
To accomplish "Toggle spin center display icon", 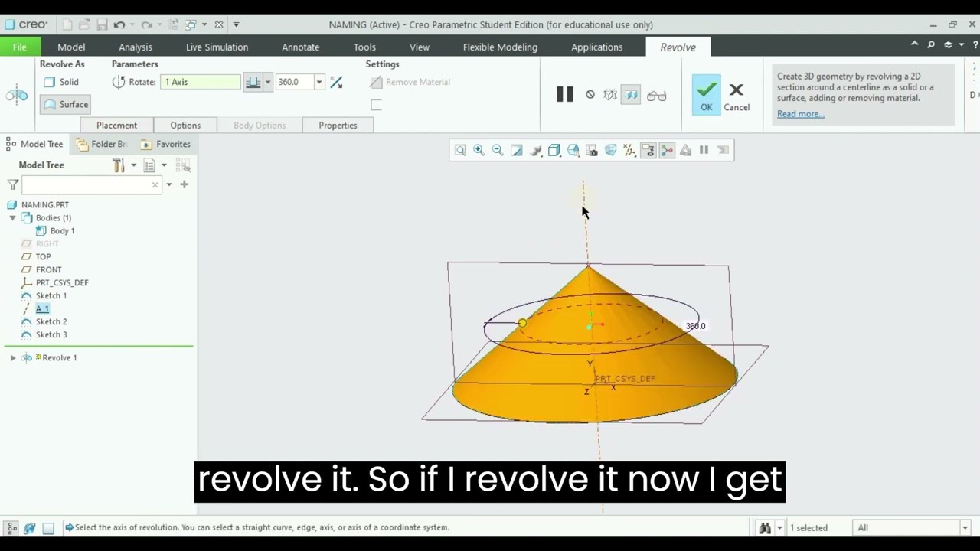I will coord(667,150).
